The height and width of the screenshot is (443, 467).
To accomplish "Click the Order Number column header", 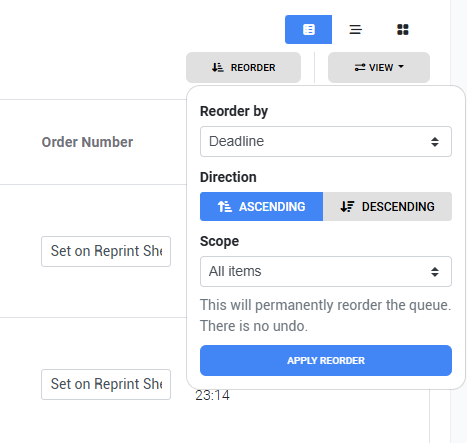I will [87, 142].
